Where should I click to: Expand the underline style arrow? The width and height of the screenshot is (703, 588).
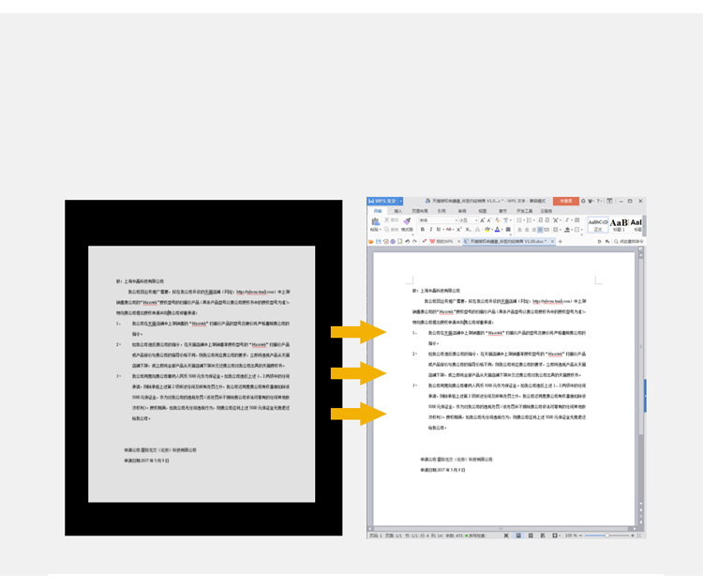(x=443, y=229)
